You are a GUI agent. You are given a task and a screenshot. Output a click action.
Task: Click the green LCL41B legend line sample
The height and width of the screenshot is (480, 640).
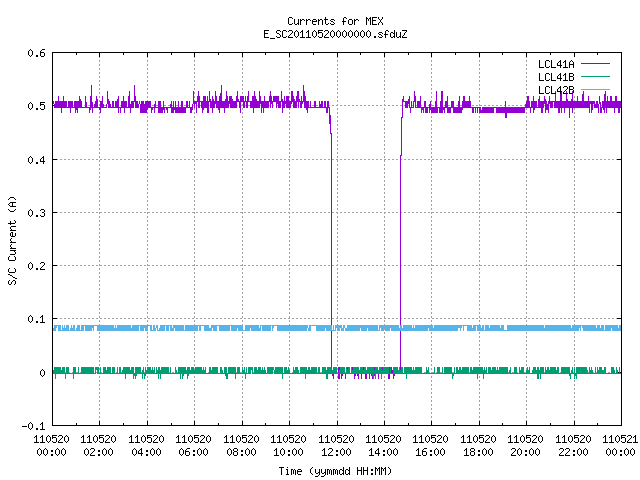coord(595,76)
